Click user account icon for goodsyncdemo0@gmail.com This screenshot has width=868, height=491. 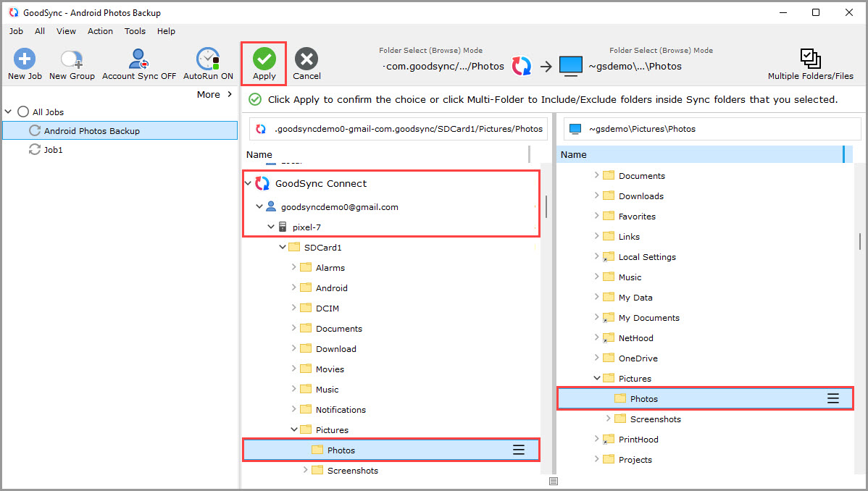click(271, 206)
